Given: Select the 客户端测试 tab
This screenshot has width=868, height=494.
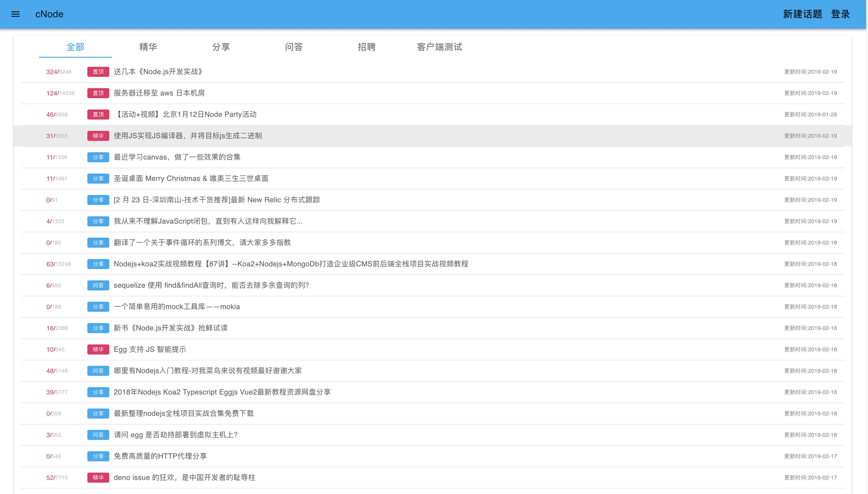Looking at the screenshot, I should coord(439,47).
